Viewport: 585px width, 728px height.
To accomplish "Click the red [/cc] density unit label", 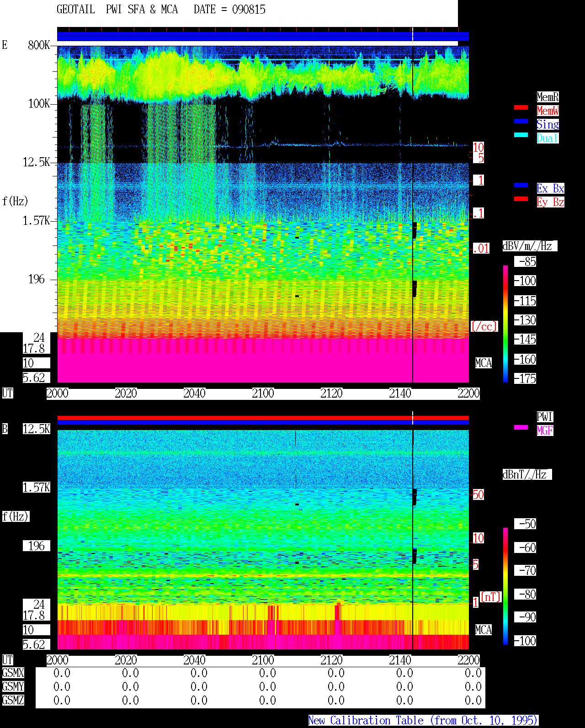I will (x=484, y=326).
